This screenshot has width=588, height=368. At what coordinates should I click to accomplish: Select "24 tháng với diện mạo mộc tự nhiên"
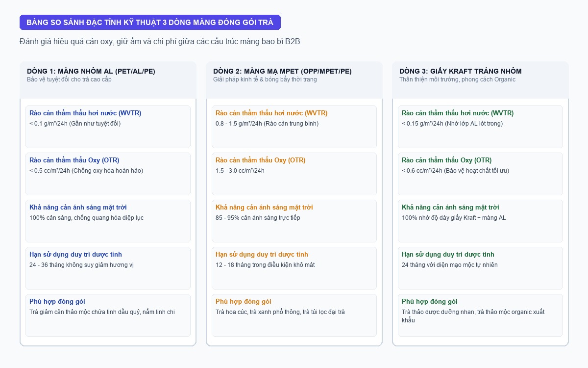pos(450,265)
